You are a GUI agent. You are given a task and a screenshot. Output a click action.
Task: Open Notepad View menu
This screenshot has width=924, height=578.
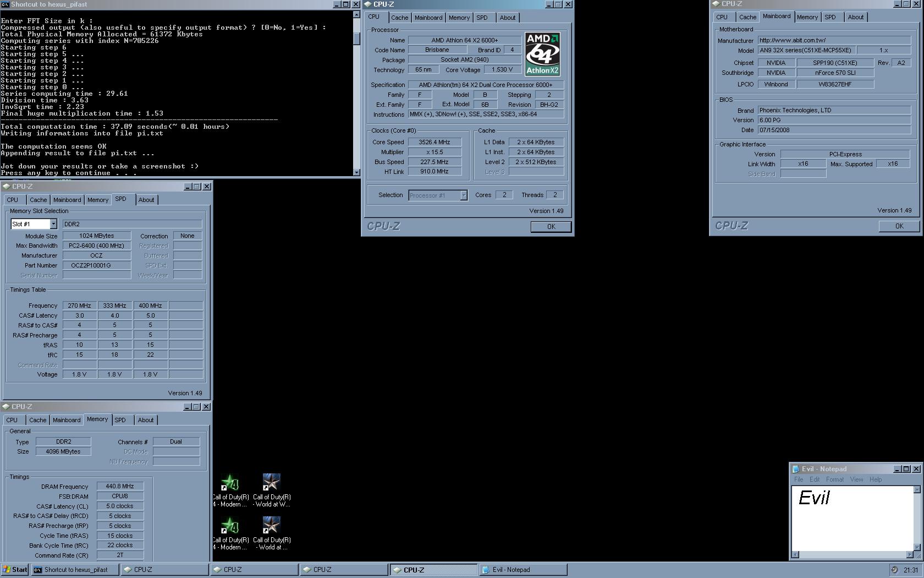pyautogui.click(x=857, y=479)
